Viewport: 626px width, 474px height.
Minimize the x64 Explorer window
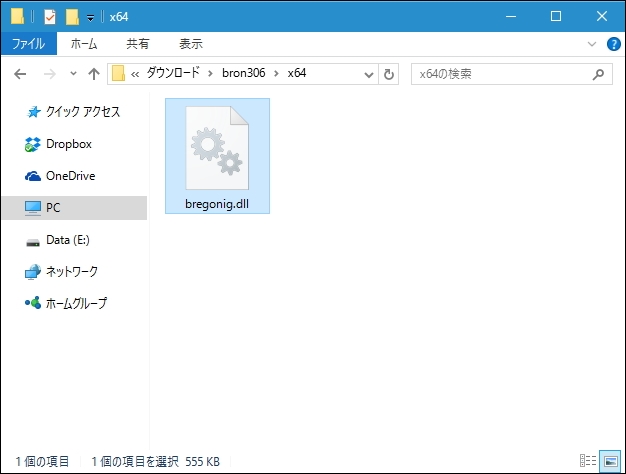[511, 16]
